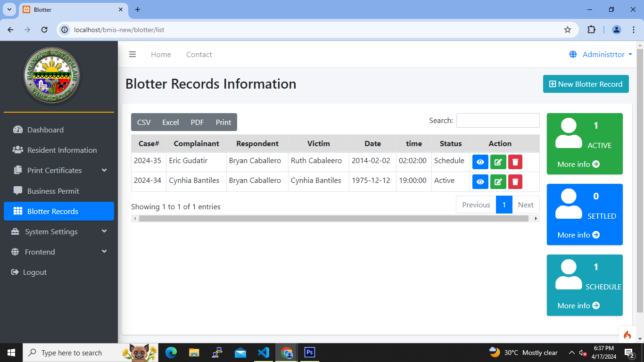Viewport: 644px width, 362px height.
Task: Click inside the Search input field
Action: point(497,121)
